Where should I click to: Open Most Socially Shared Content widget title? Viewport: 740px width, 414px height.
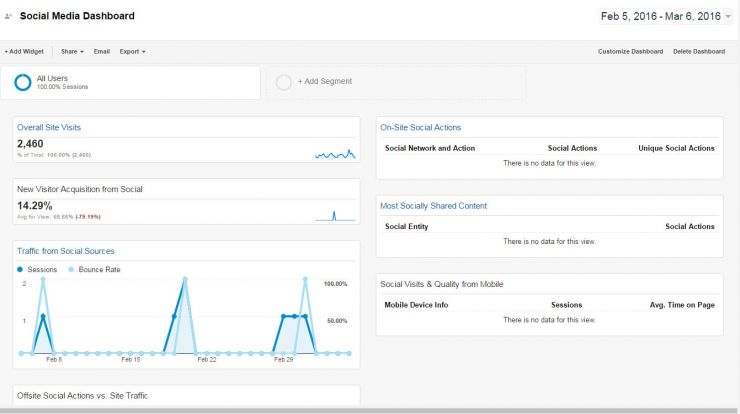coord(433,206)
